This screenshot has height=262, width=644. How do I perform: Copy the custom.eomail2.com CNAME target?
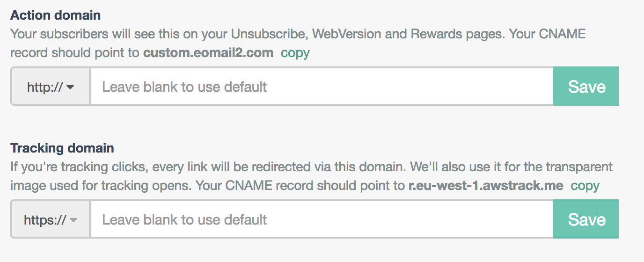click(295, 53)
